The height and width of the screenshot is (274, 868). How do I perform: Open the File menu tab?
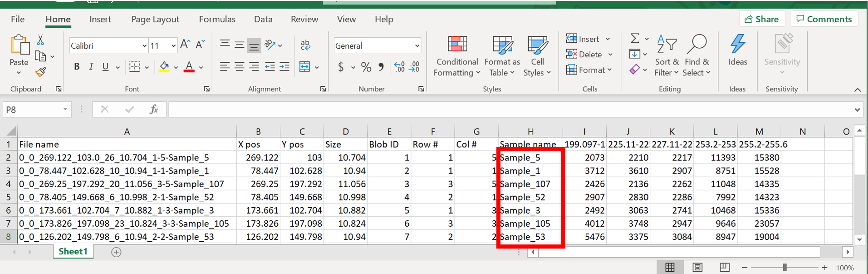click(x=18, y=19)
